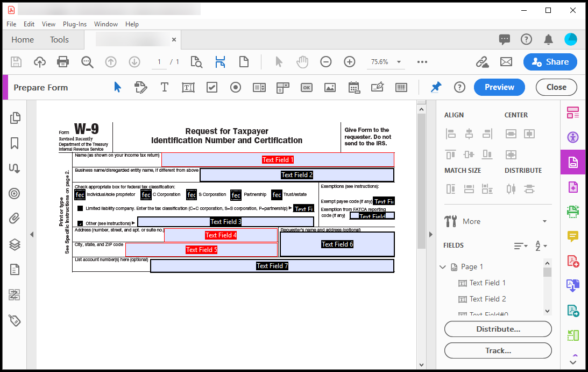588x372 pixels.
Task: Open the View menu
Action: [x=48, y=24]
